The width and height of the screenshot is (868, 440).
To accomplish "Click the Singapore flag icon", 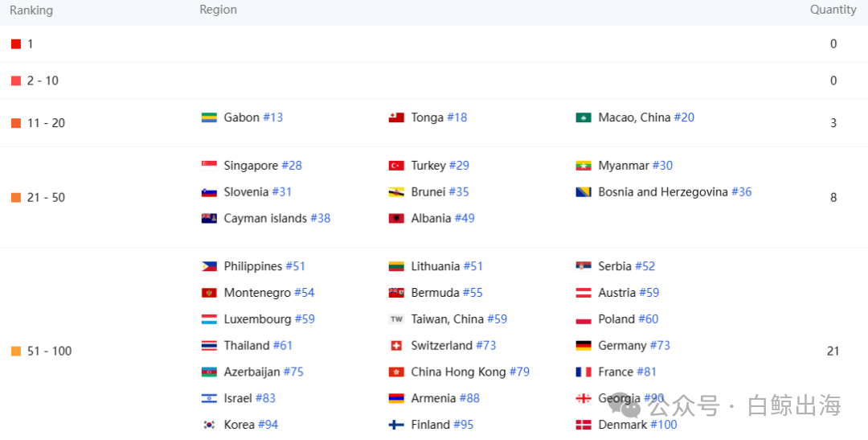I will 209,166.
